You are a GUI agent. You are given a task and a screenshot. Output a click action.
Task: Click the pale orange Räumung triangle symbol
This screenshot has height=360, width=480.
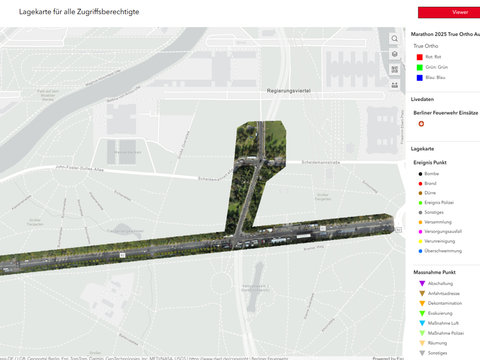(x=422, y=343)
